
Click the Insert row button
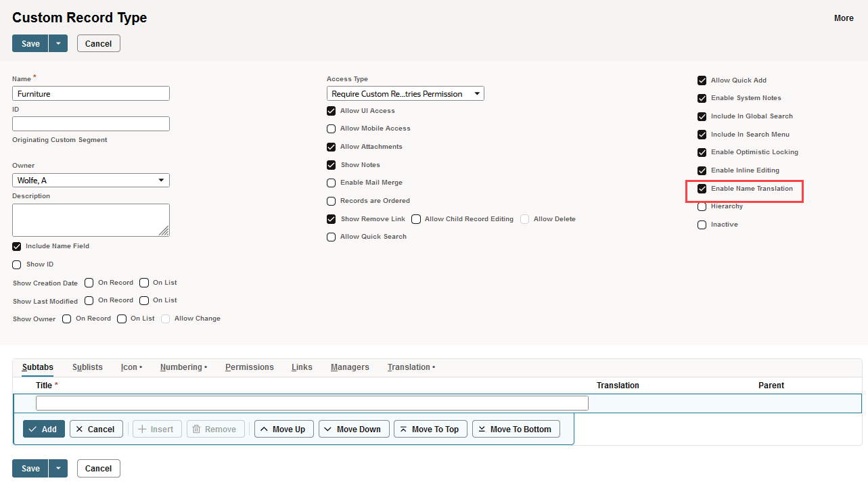pos(157,429)
